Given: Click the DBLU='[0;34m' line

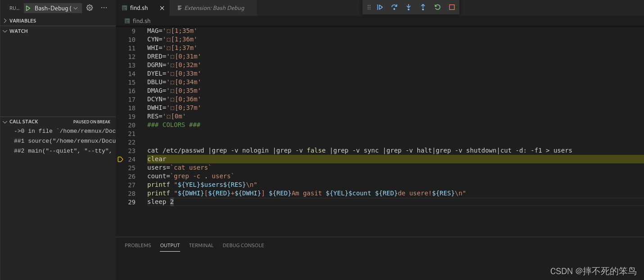Looking at the screenshot, I should 174,82.
